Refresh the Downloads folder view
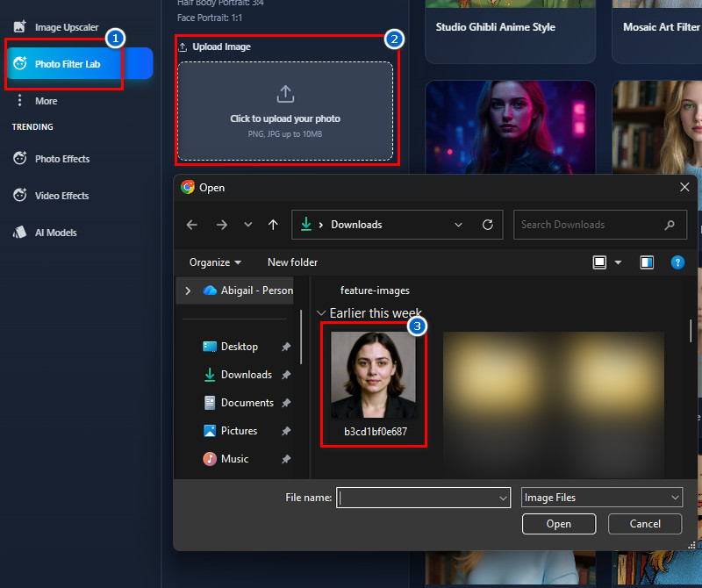702x588 pixels. [x=488, y=225]
